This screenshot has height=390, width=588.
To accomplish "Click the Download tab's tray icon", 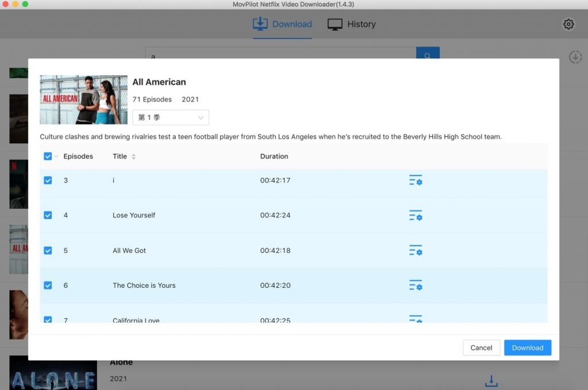I will [260, 24].
